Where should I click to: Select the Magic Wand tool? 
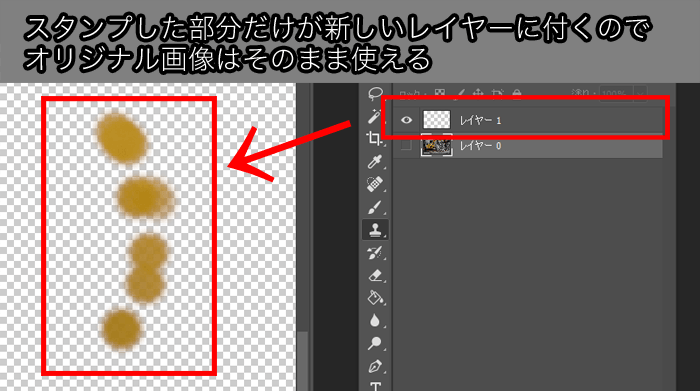pyautogui.click(x=375, y=117)
